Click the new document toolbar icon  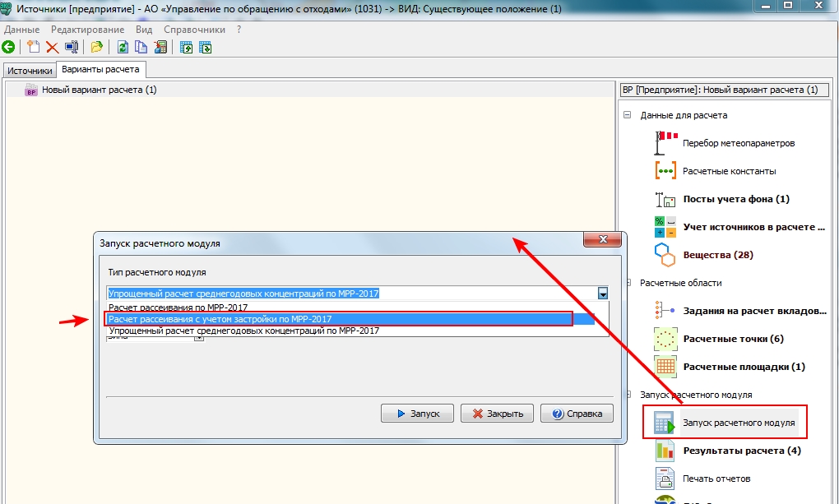[x=33, y=47]
